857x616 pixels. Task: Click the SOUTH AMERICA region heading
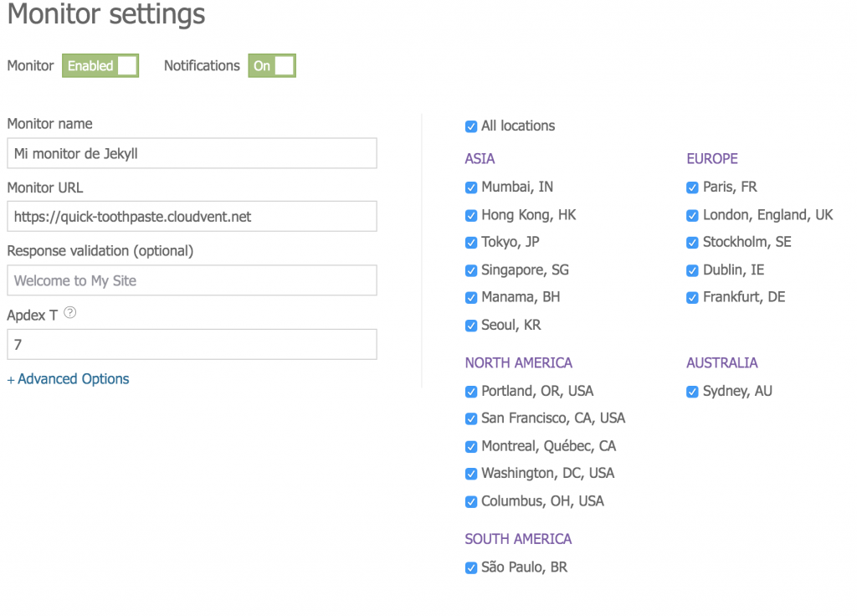coord(518,539)
